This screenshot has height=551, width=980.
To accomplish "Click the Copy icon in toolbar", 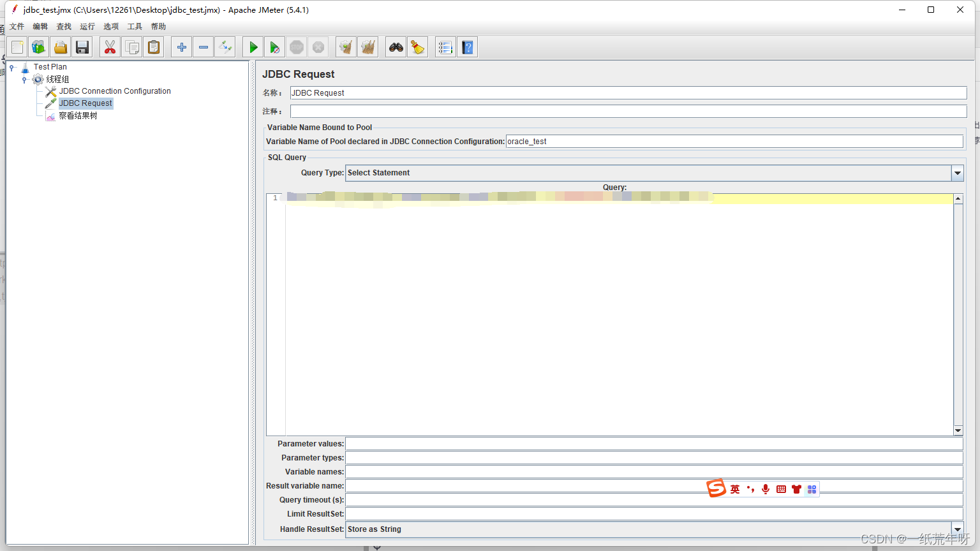I will pyautogui.click(x=132, y=47).
